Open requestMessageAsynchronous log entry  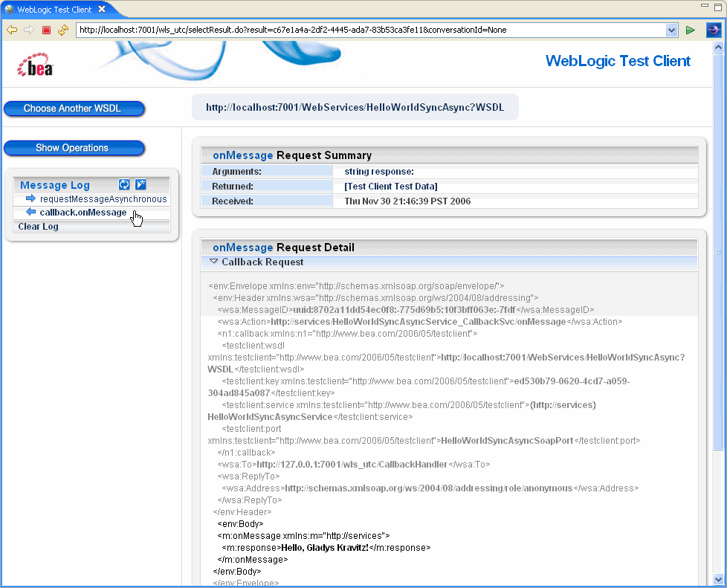click(103, 199)
